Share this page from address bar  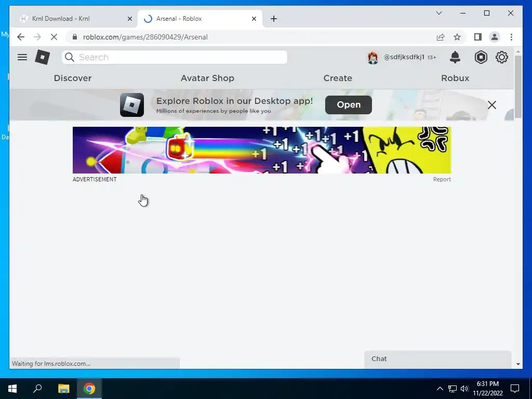pyautogui.click(x=441, y=37)
